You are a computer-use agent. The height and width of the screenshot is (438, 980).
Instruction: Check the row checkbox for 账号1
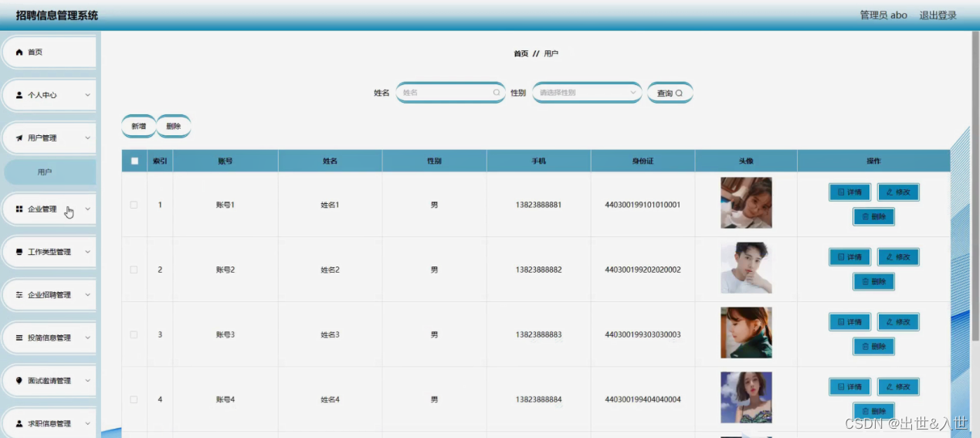(x=134, y=205)
